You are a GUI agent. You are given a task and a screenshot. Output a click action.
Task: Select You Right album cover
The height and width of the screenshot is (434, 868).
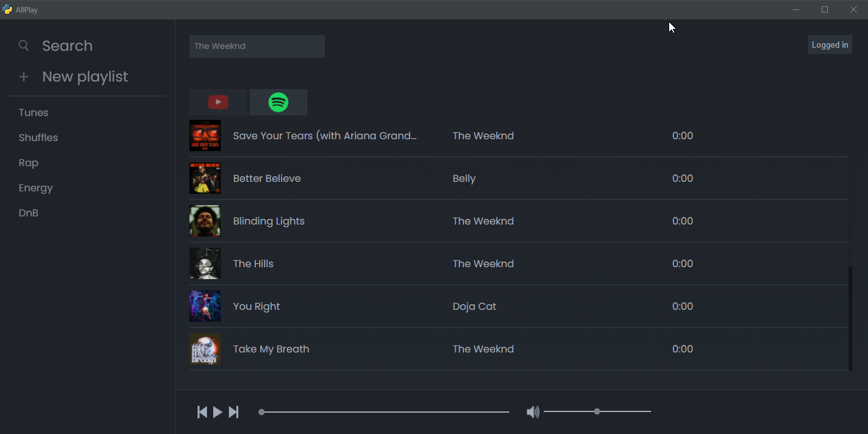click(205, 306)
